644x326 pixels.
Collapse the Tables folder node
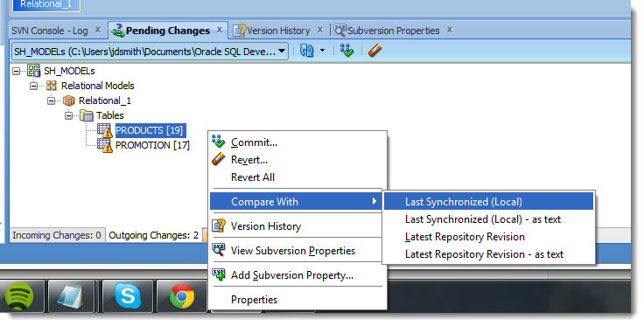[68, 115]
